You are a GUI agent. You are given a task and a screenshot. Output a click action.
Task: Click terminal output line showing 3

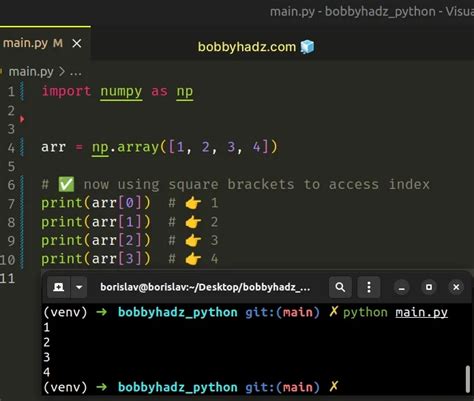click(x=47, y=357)
